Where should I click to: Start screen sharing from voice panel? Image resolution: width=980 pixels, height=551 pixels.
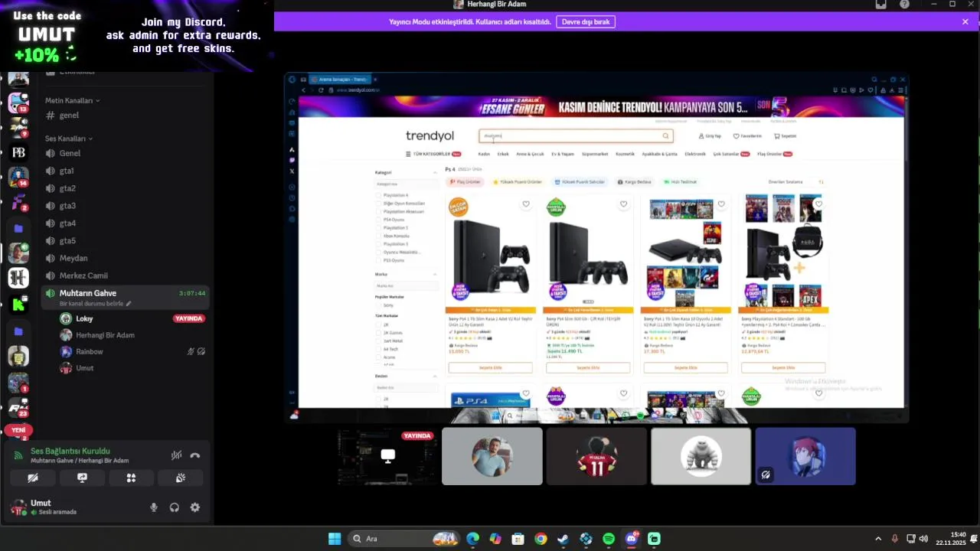click(82, 478)
